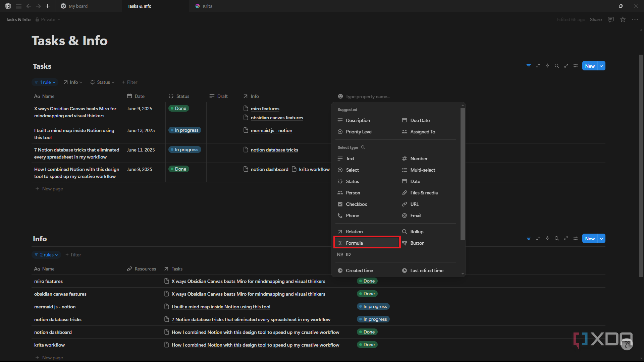This screenshot has width=644, height=362.
Task: Search in the Info database
Action: pyautogui.click(x=557, y=239)
